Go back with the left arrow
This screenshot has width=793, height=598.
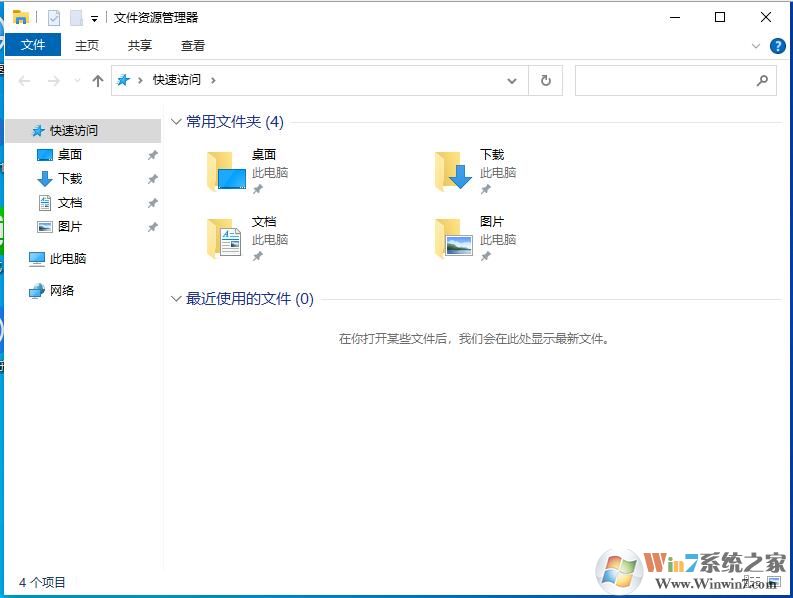tap(24, 80)
